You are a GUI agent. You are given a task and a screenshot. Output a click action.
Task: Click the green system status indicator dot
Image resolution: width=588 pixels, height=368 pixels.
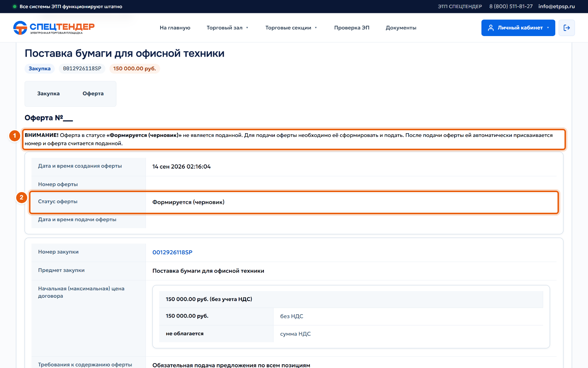[x=15, y=7]
